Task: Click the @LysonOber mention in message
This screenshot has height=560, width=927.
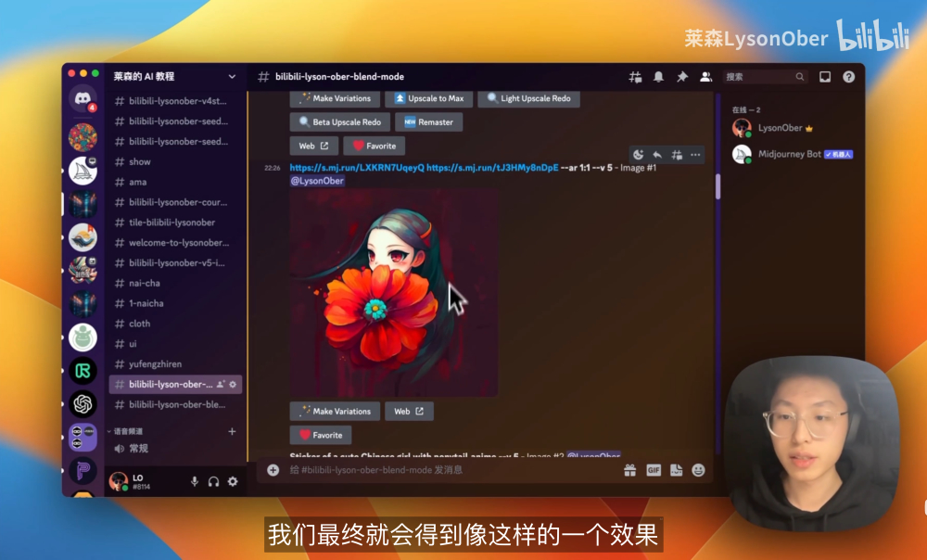Action: [317, 181]
